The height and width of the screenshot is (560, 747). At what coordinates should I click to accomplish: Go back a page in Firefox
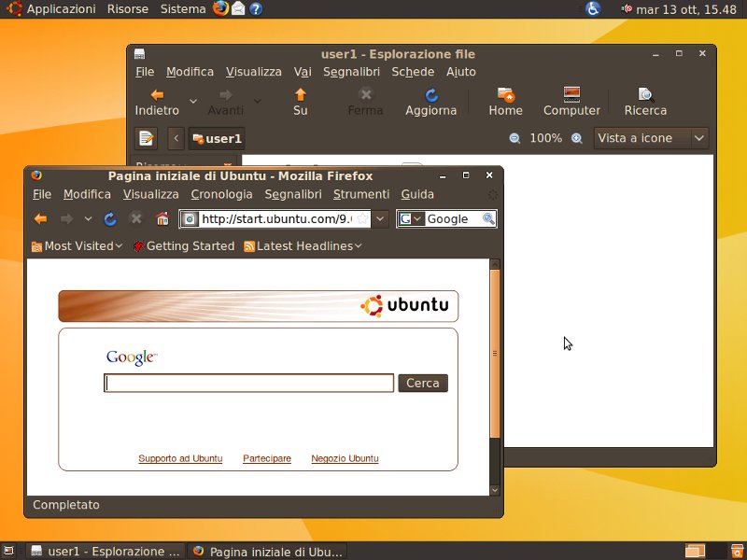[41, 219]
